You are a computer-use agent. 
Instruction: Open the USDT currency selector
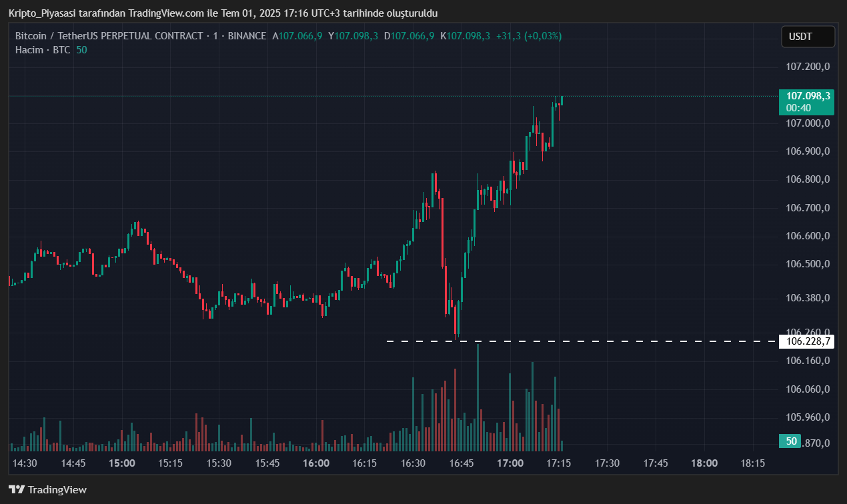(808, 37)
